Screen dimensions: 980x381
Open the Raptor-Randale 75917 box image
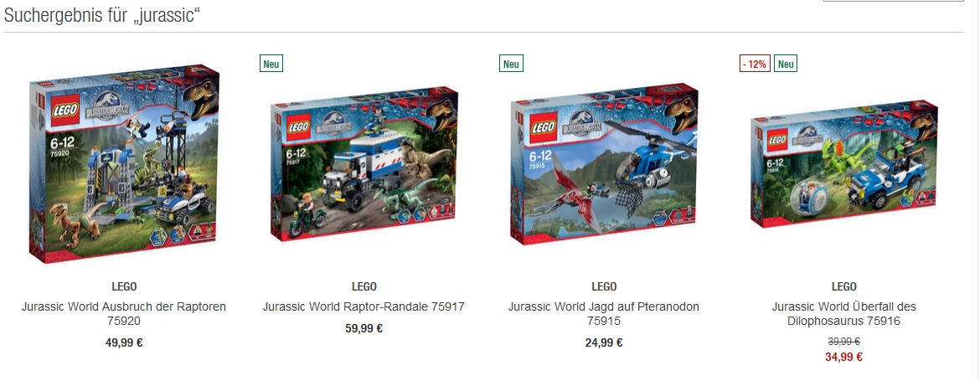(364, 163)
